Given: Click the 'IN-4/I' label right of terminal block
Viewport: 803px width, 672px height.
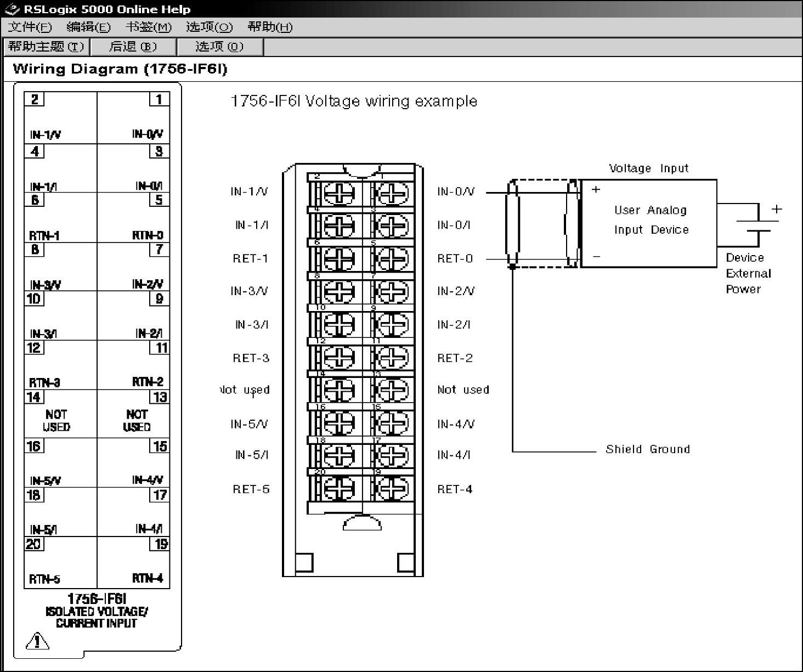Looking at the screenshot, I should click(454, 455).
